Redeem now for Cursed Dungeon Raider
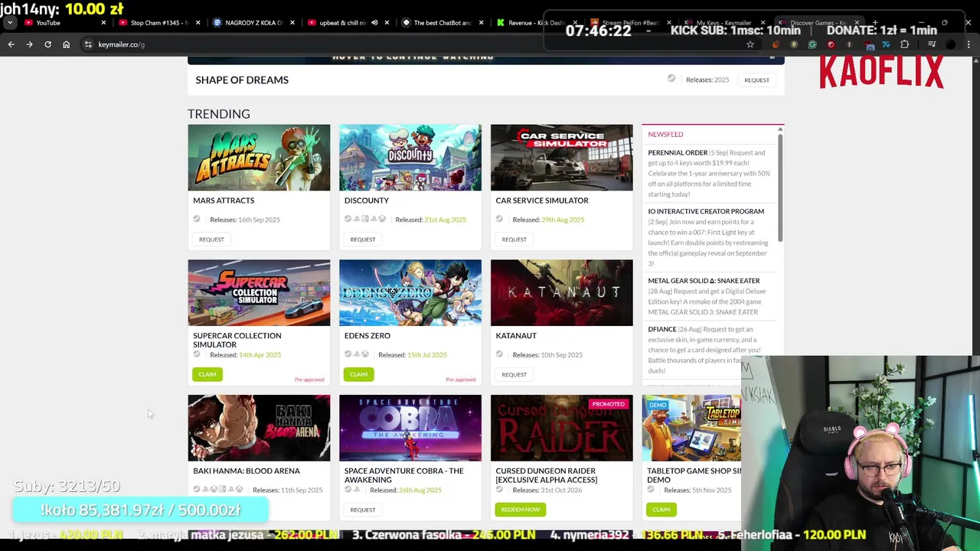 pos(521,510)
